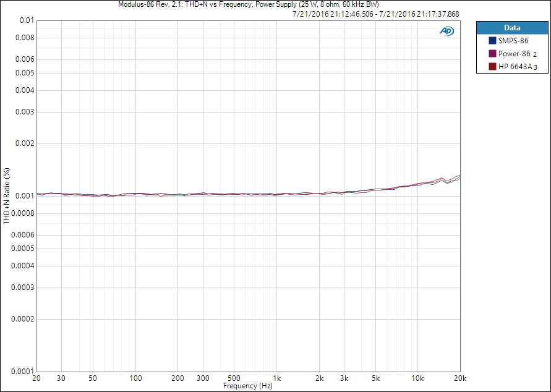Click the 10k x-axis tick label
Screen dimensions: 551x392
417,378
